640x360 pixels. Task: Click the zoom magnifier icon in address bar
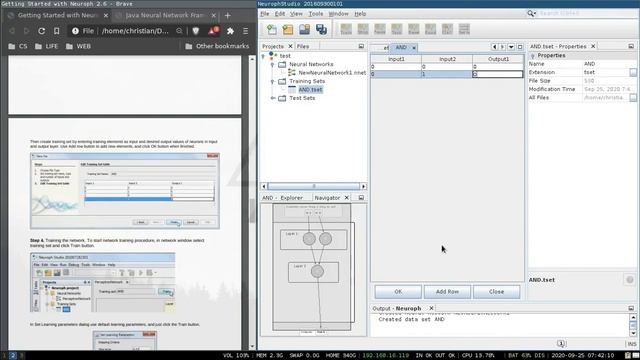[179, 31]
